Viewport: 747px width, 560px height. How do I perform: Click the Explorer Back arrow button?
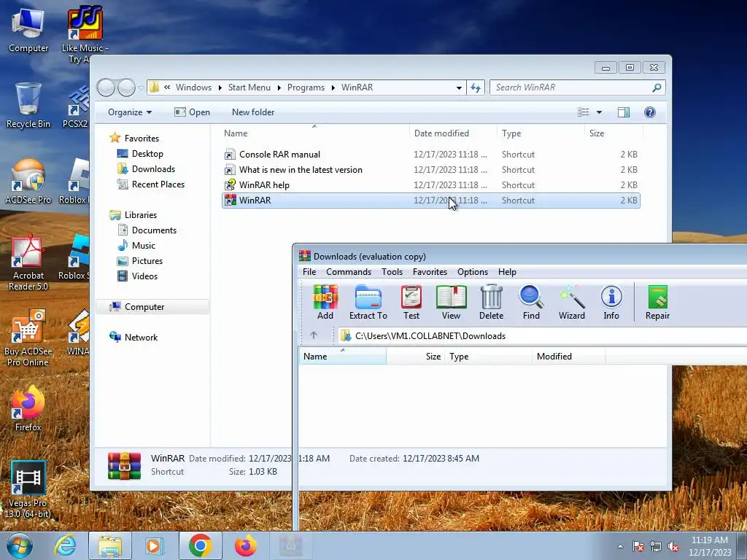click(x=106, y=87)
